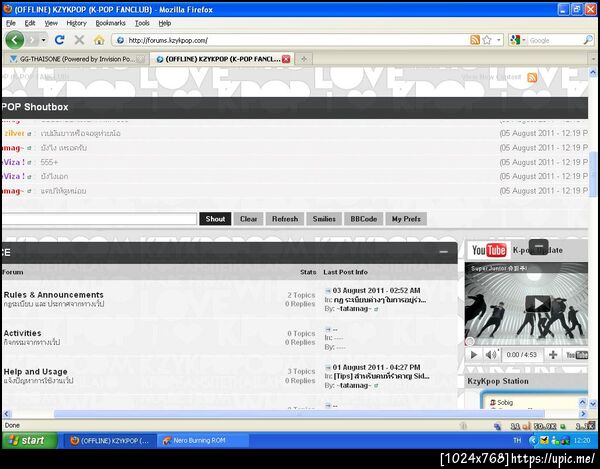Switch to the GG-THAISONE tab
600x469 pixels.
(x=77, y=59)
